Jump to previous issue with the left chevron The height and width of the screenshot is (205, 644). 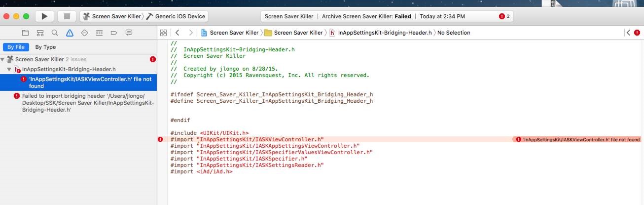click(x=628, y=33)
